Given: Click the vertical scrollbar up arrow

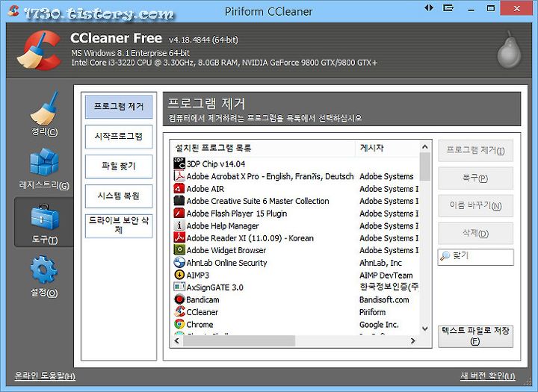Looking at the screenshot, I should point(425,147).
